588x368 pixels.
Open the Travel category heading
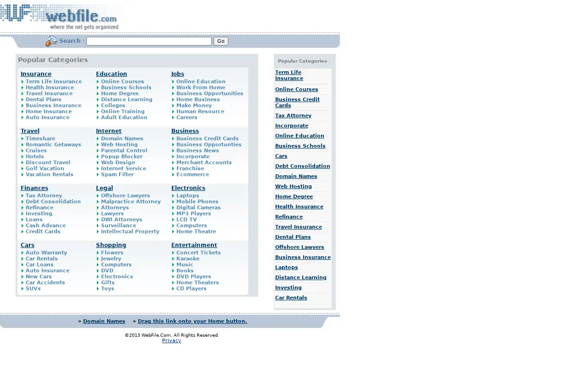point(30,131)
